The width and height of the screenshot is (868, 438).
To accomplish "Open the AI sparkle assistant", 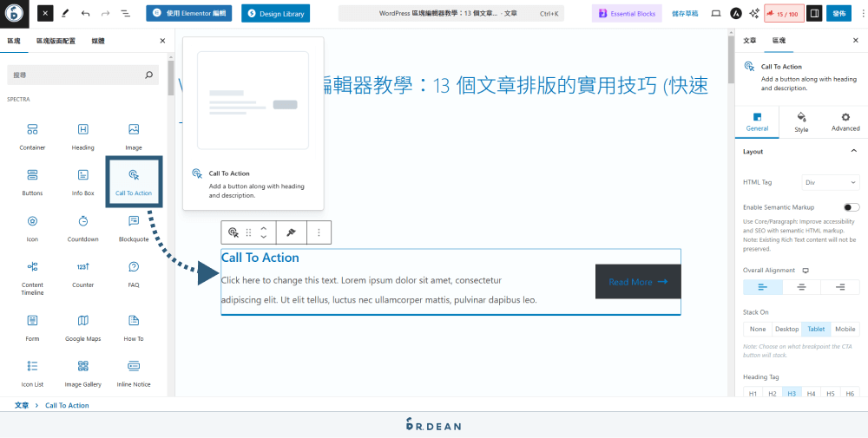I will pyautogui.click(x=754, y=13).
